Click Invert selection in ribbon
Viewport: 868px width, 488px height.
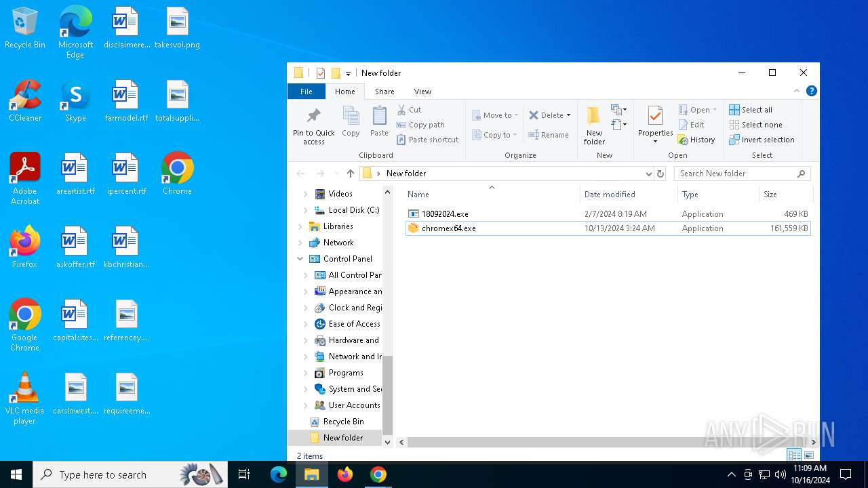click(762, 140)
